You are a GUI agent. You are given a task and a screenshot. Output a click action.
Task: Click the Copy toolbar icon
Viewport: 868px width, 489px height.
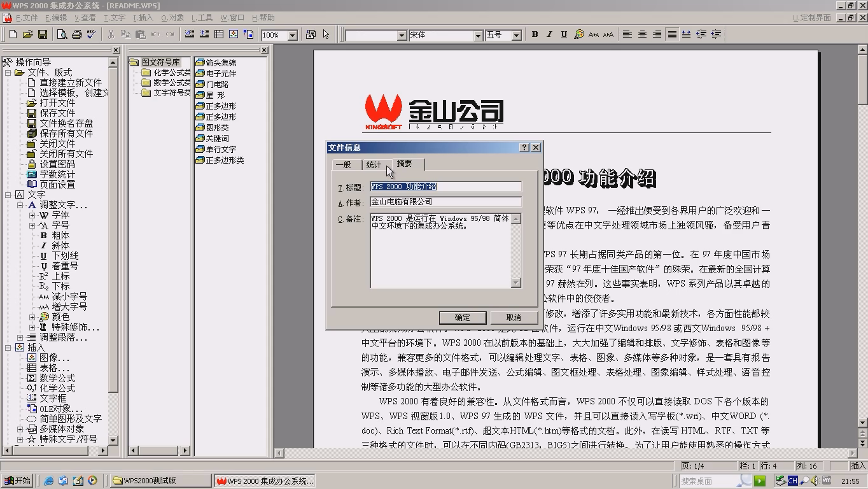[x=125, y=34]
